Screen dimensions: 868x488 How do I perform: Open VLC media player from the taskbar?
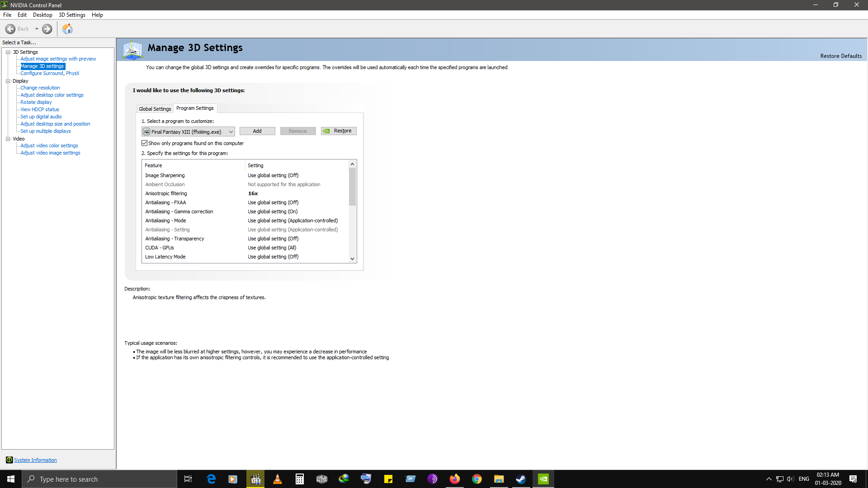tap(278, 479)
